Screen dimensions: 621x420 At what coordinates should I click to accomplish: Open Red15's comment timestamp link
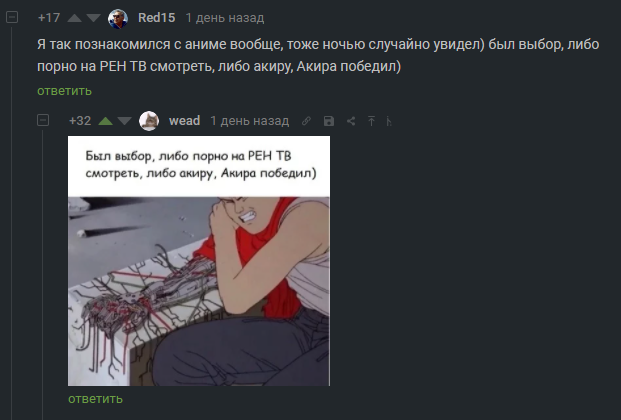coord(225,18)
